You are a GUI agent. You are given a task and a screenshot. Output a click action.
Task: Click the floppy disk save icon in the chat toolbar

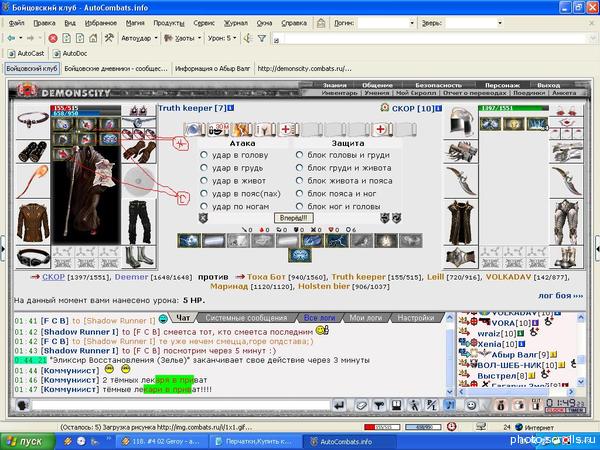pyautogui.click(x=397, y=405)
